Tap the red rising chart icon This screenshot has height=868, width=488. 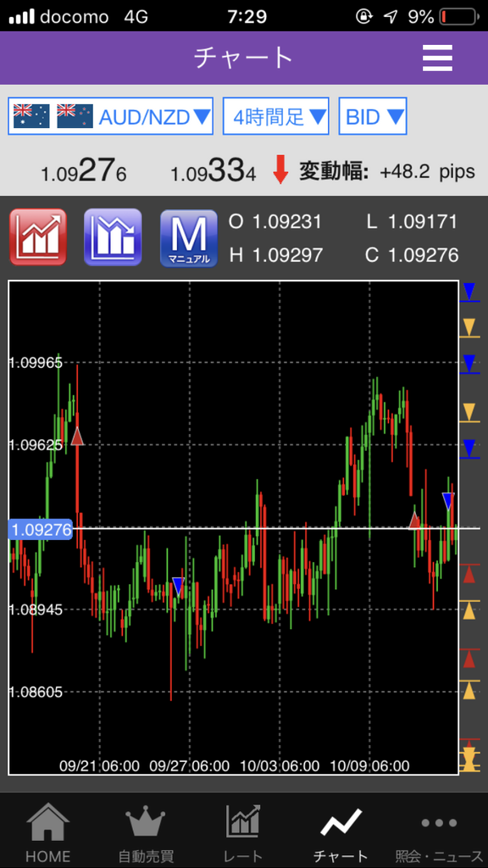pyautogui.click(x=38, y=237)
